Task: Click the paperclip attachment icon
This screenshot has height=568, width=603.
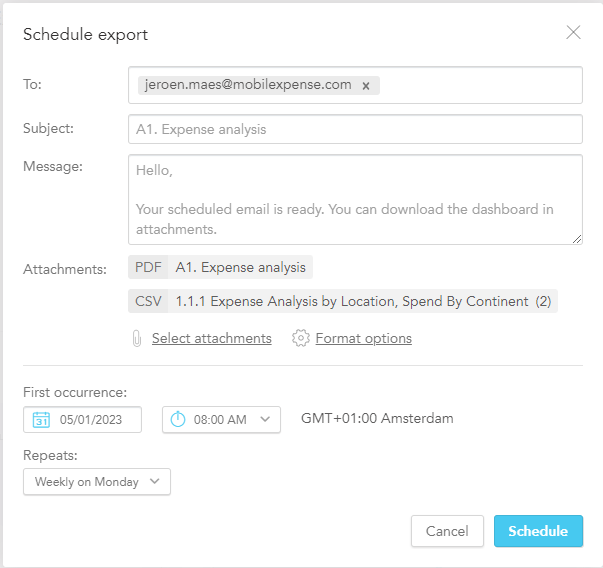Action: (x=137, y=339)
